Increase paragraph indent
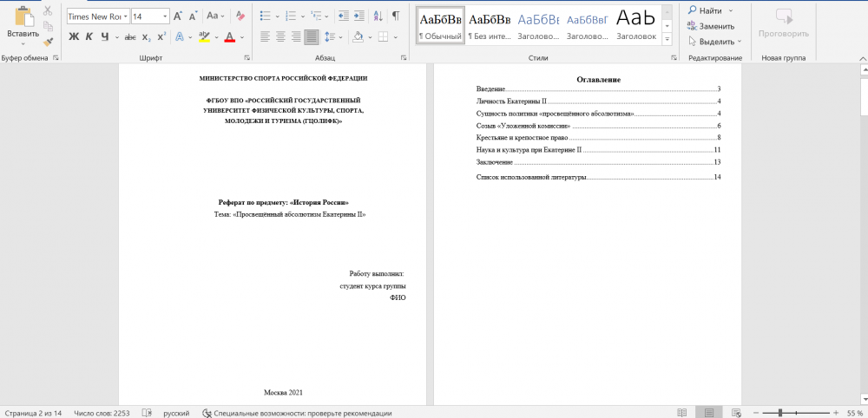The height and width of the screenshot is (418, 868). coord(359,16)
